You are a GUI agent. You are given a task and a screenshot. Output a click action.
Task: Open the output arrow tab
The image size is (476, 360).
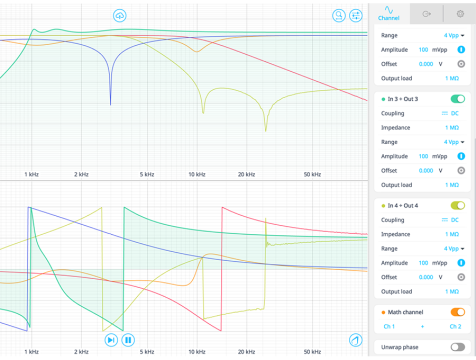(427, 14)
